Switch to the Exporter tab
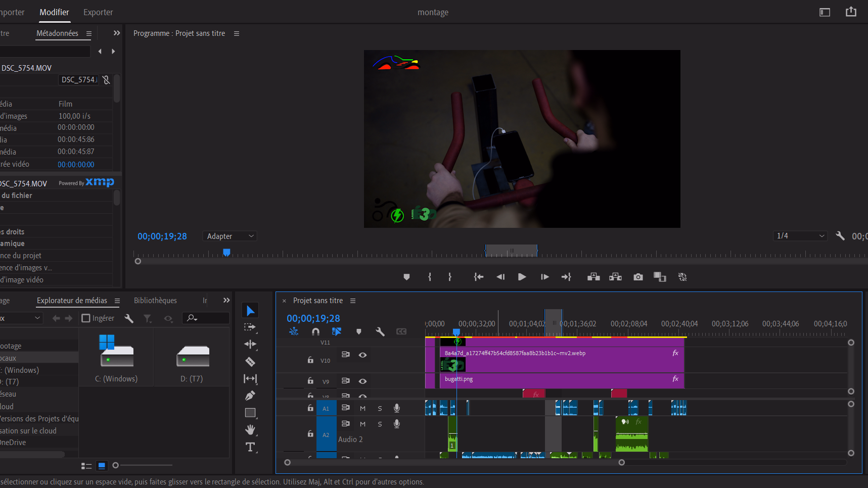Image resolution: width=868 pixels, height=488 pixels. [98, 12]
